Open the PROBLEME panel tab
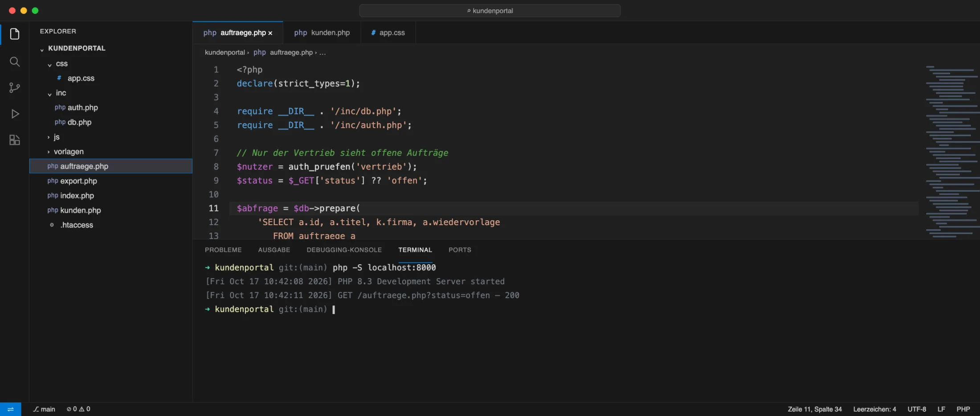This screenshot has height=416, width=980. (x=223, y=250)
